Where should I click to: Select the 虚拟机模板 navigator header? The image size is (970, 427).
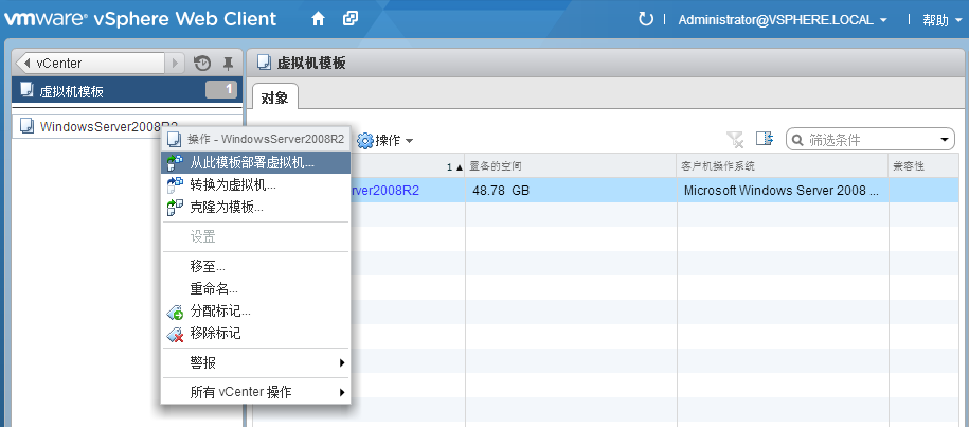pyautogui.click(x=127, y=90)
